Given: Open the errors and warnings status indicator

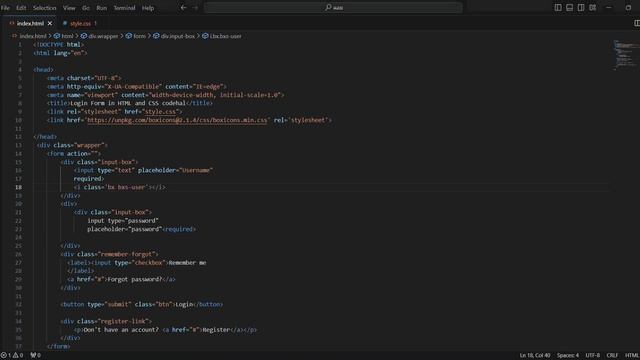Looking at the screenshot, I should pos(12,356).
